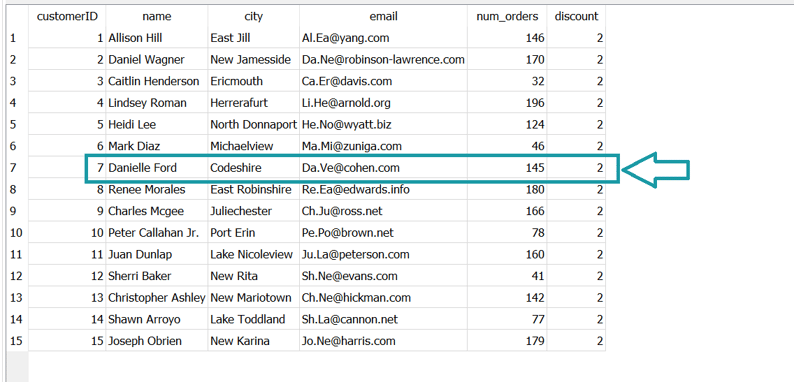
Task: Select the name column header
Action: (x=156, y=16)
